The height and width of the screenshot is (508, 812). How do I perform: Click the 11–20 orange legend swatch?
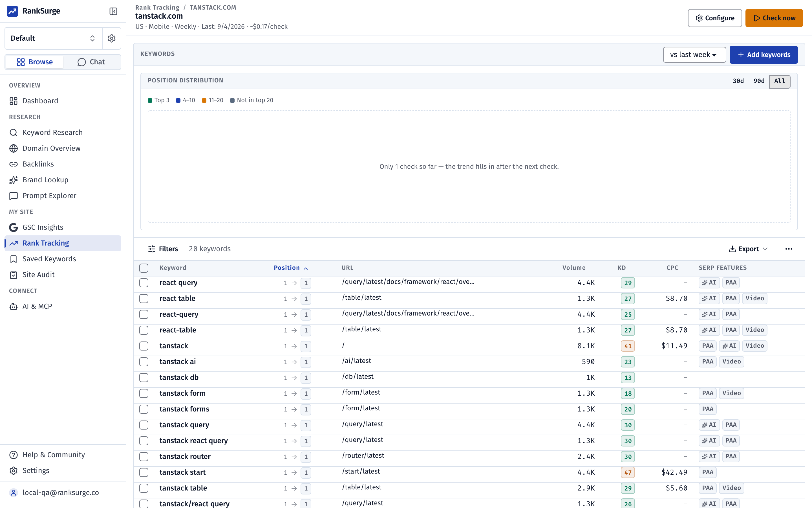[204, 100]
